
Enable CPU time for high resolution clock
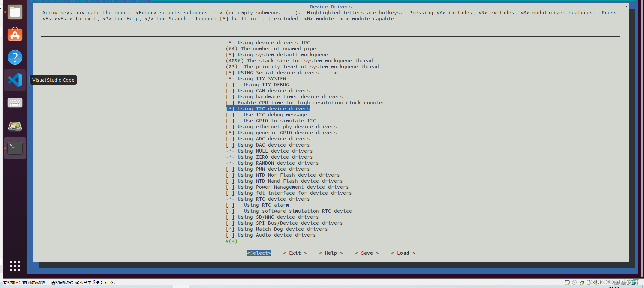click(x=305, y=103)
